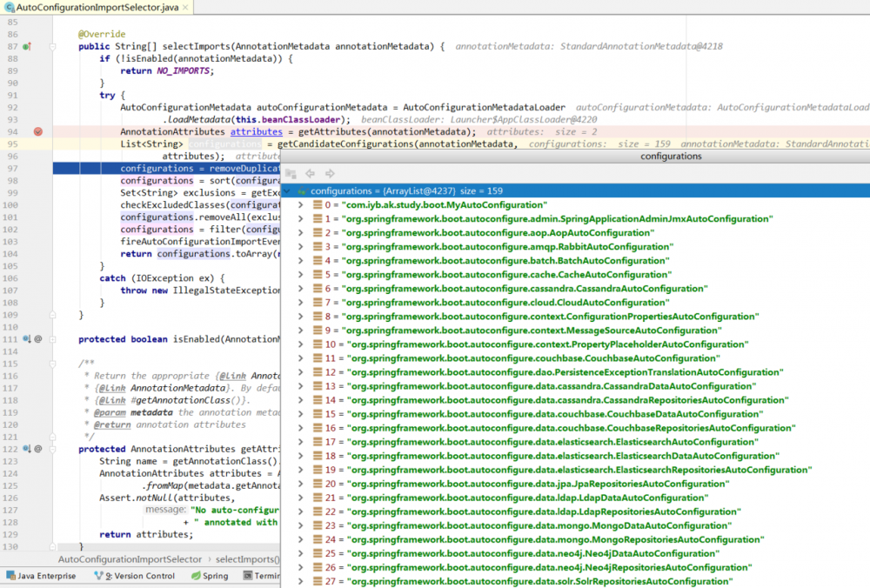Open the Java Enterprise tool window

tap(41, 575)
